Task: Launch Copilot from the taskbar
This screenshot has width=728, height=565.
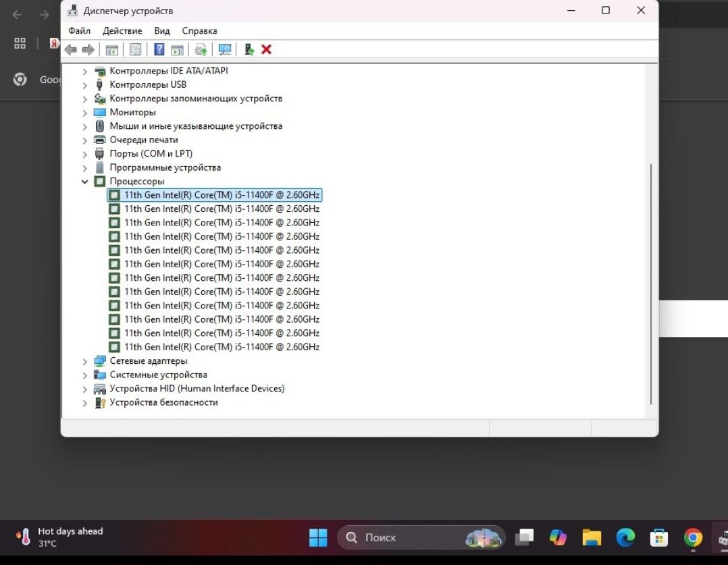Action: click(x=558, y=537)
